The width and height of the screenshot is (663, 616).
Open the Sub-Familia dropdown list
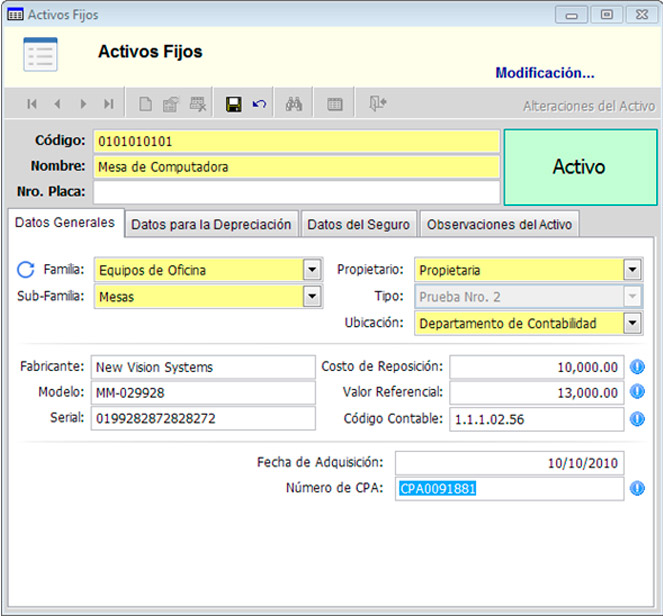pos(311,296)
